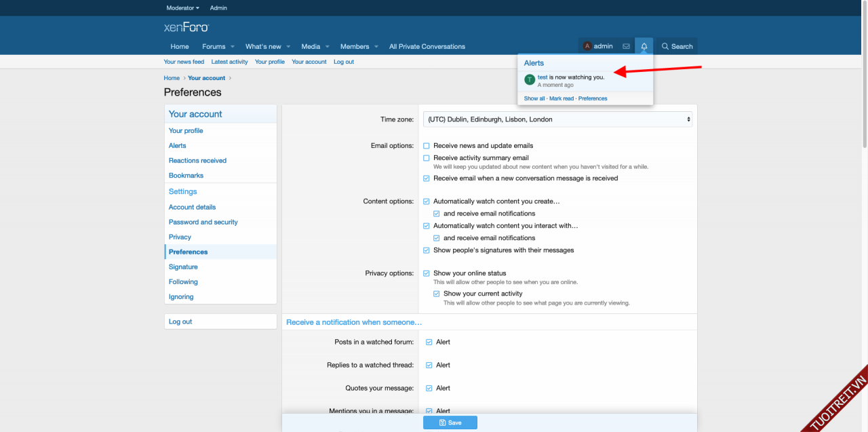
Task: Click test user's green avatar in alerts
Action: [530, 80]
